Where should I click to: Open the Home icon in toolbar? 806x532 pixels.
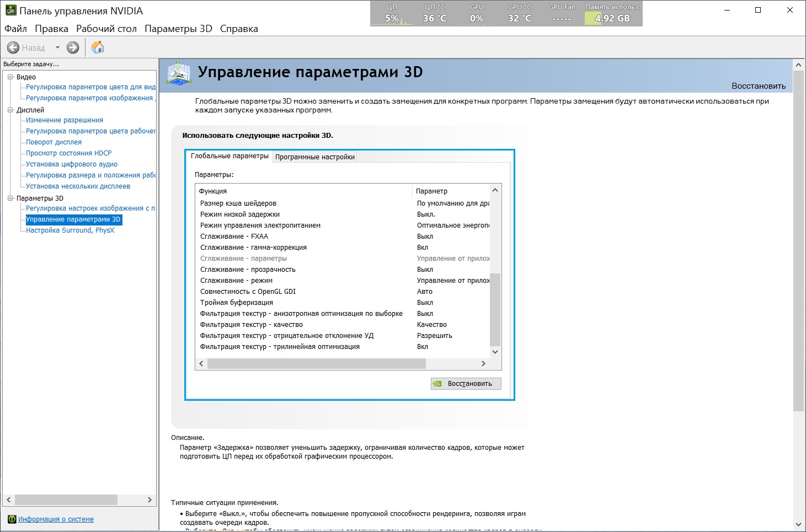click(x=98, y=47)
